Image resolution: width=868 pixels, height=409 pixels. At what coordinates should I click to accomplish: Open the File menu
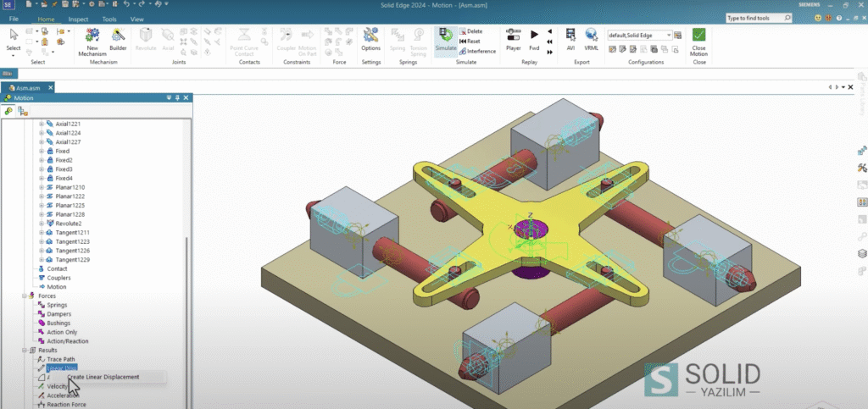(14, 19)
